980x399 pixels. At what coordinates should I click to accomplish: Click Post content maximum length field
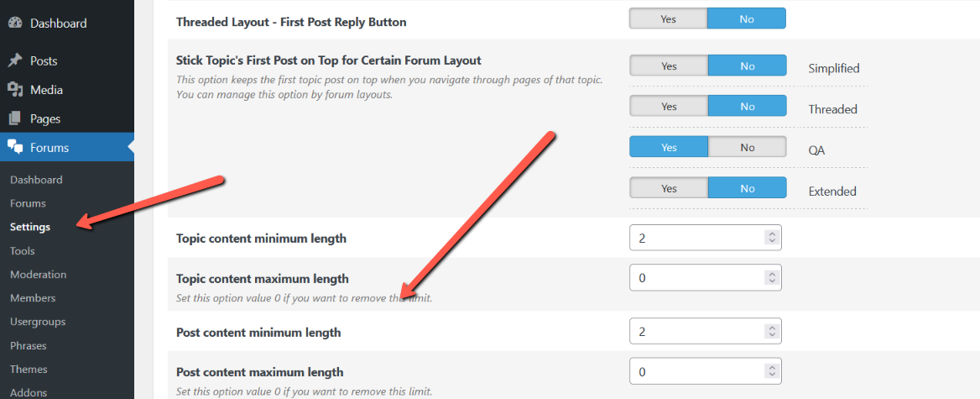696,372
